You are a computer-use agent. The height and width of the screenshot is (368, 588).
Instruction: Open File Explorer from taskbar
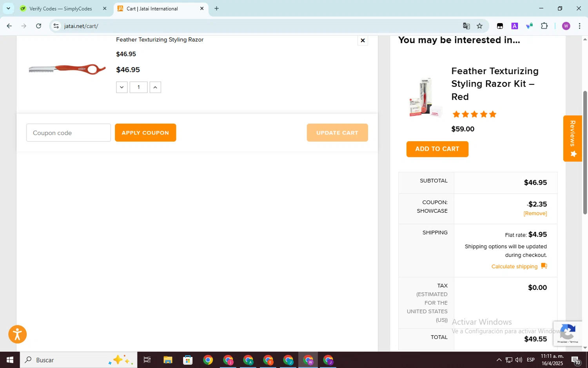click(168, 360)
